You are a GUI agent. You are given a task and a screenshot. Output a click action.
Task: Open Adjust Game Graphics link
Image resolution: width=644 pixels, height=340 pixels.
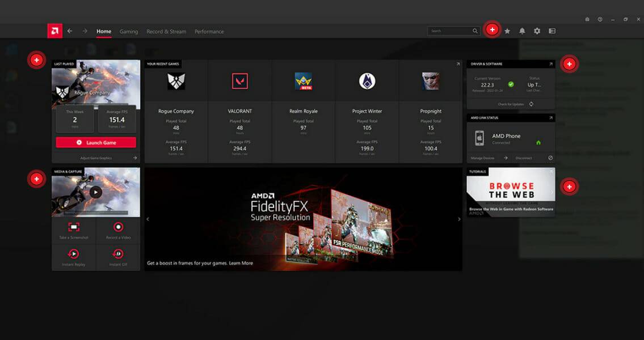pyautogui.click(x=96, y=158)
